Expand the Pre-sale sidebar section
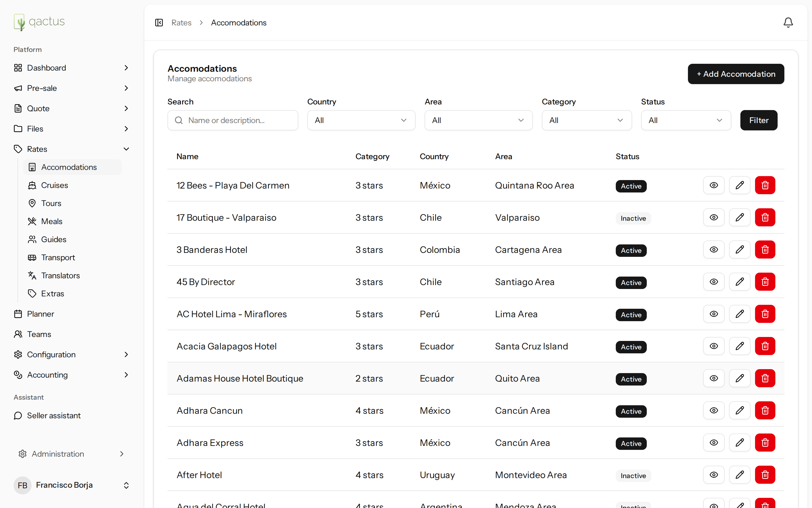812x508 pixels. [71, 88]
